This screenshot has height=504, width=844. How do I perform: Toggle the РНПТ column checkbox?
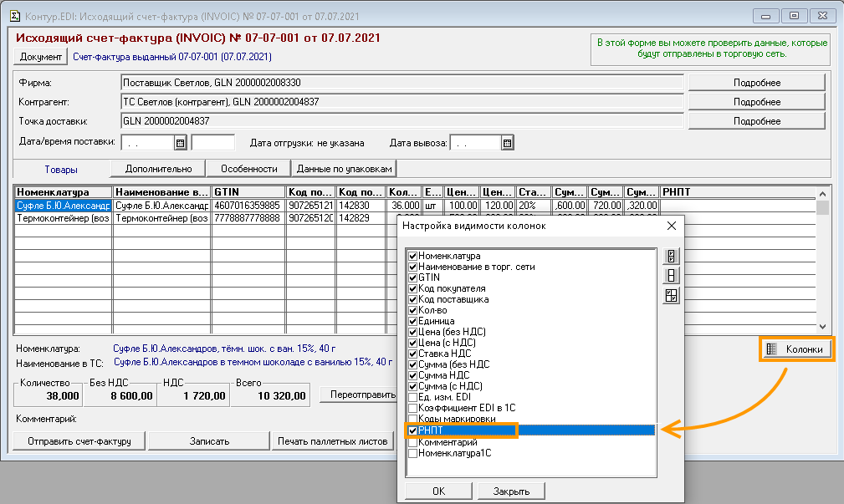pos(413,430)
